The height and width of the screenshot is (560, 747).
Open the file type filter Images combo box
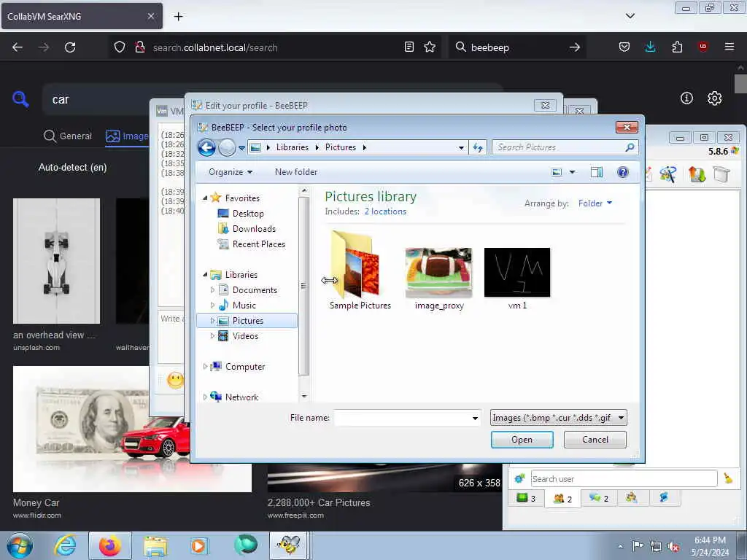[558, 418]
